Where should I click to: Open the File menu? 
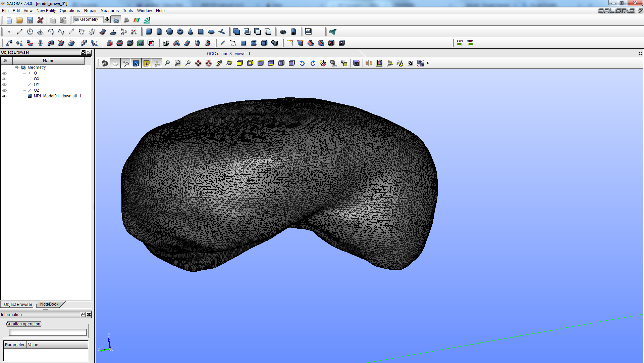pyautogui.click(x=5, y=11)
